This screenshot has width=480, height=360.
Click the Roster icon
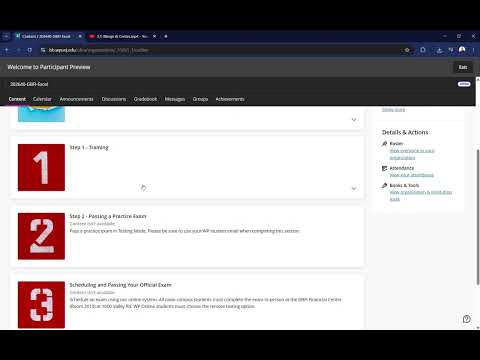coord(384,144)
